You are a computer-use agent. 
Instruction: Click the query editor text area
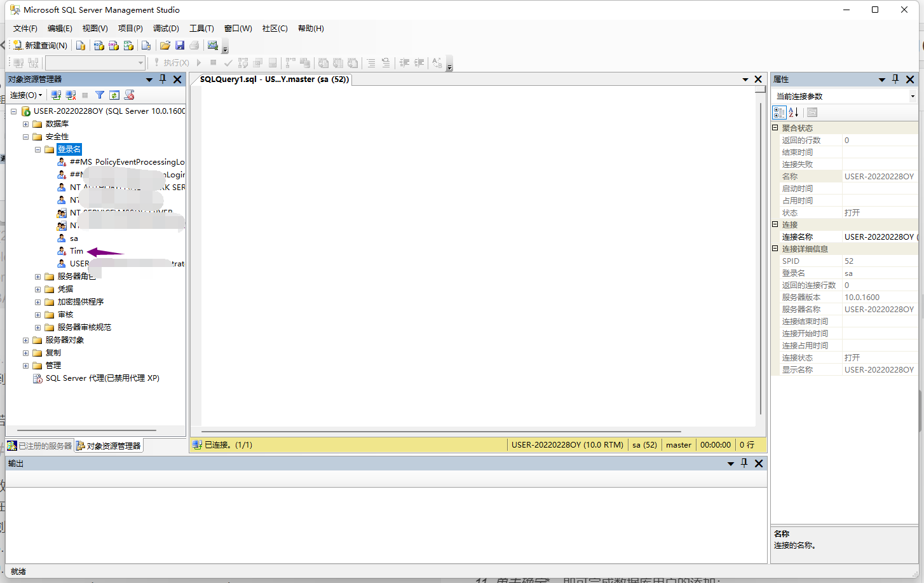point(478,256)
